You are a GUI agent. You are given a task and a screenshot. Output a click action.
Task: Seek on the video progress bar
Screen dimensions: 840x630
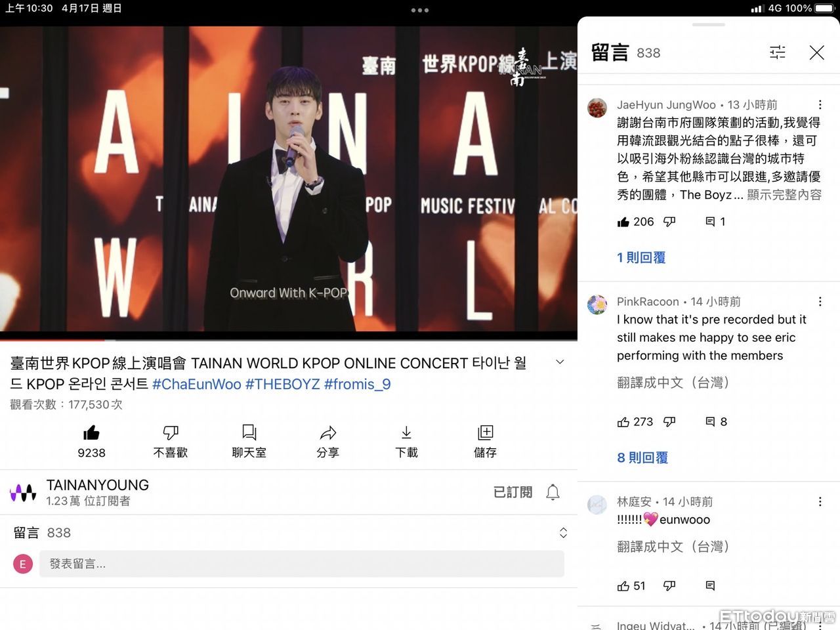click(289, 340)
